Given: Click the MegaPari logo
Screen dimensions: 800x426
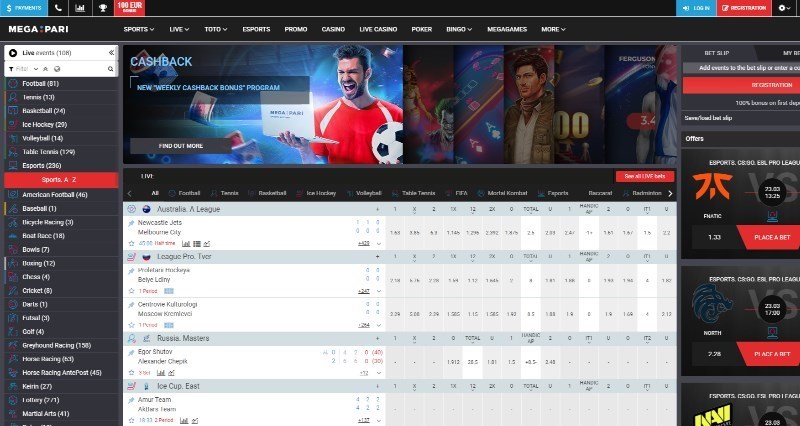Looking at the screenshot, I should (38, 29).
